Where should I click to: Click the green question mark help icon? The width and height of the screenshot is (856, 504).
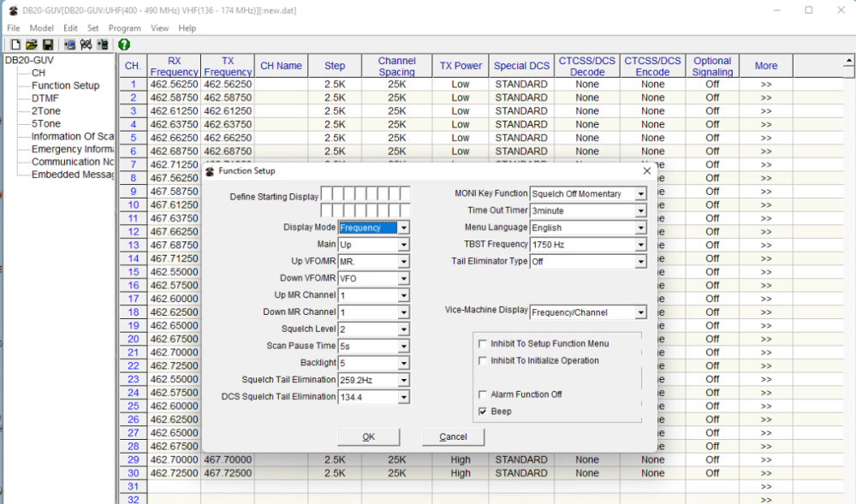124,44
